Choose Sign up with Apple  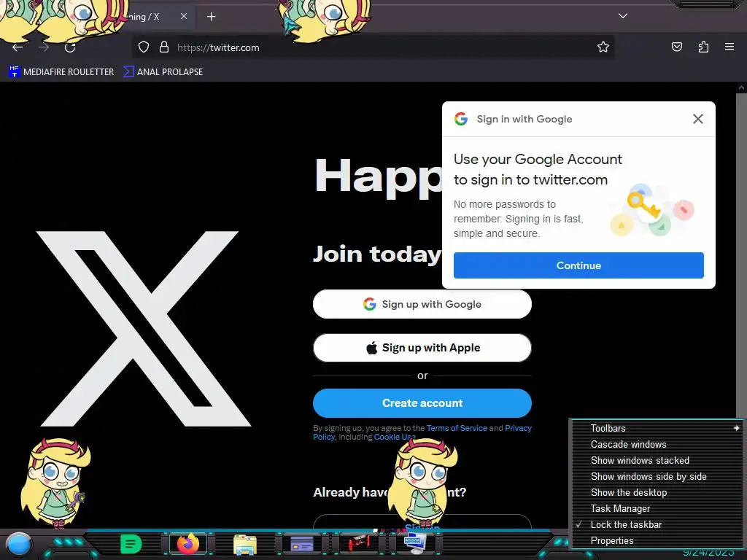coord(422,348)
